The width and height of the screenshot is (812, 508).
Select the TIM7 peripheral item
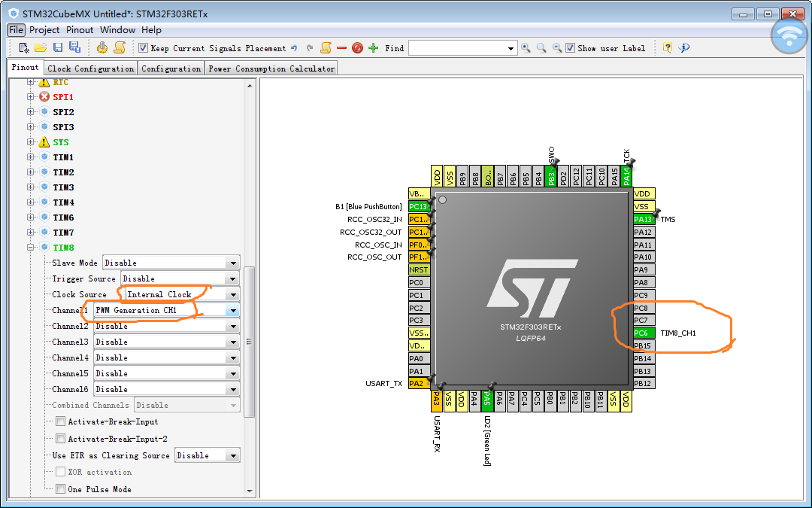pyautogui.click(x=63, y=233)
